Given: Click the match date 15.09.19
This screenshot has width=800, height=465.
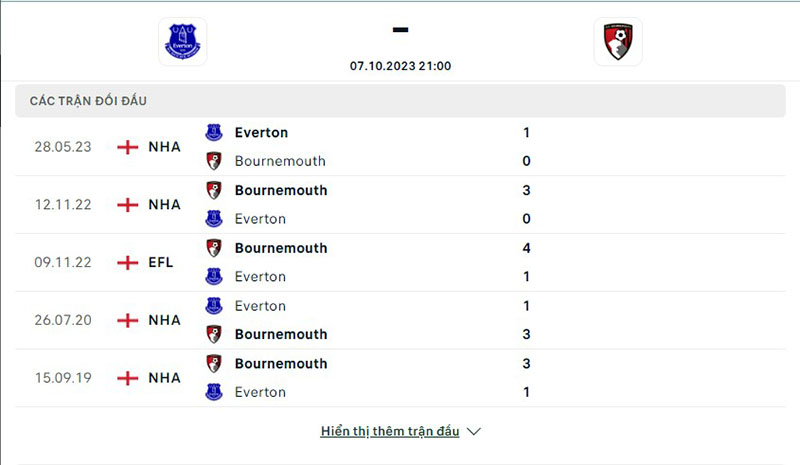Looking at the screenshot, I should (x=63, y=379).
